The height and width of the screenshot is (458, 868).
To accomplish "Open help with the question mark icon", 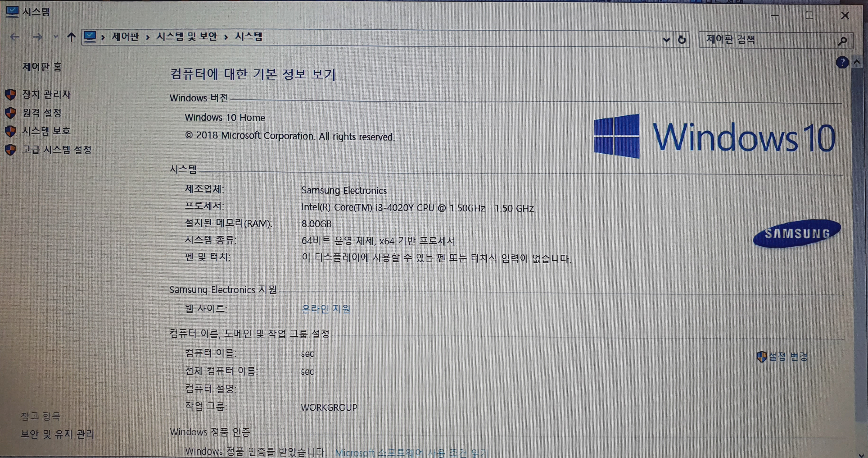I will (842, 62).
